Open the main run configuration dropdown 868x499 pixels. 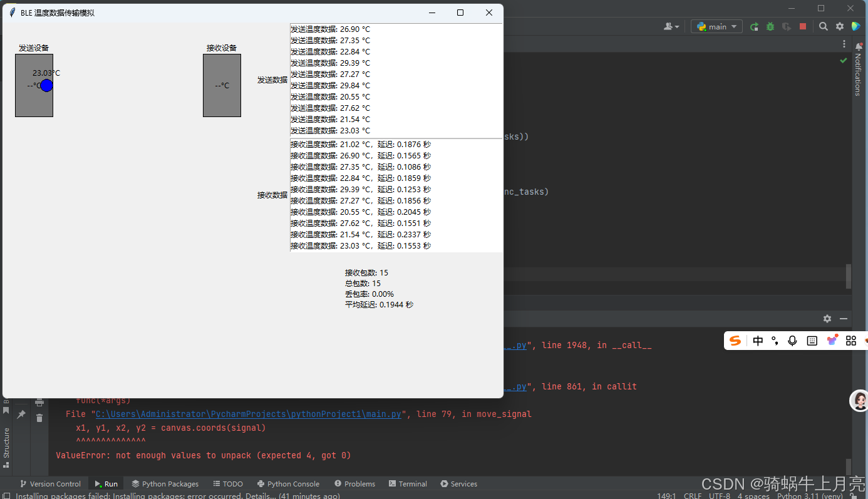click(716, 26)
